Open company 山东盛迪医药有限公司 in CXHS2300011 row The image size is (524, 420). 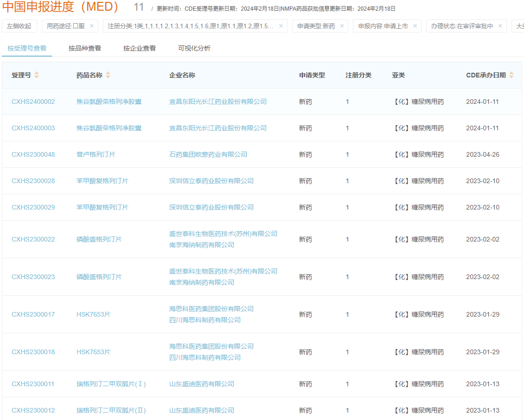[x=202, y=384]
